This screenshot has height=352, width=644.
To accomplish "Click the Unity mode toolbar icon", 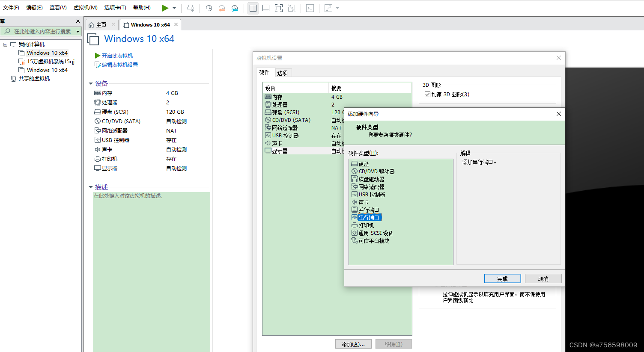I will point(292,8).
